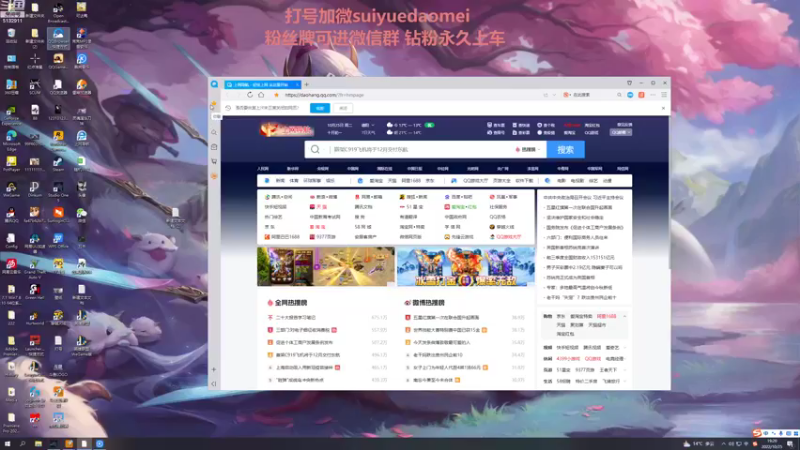Go to browser home page icon
The height and width of the screenshot is (450, 800).
(261, 95)
